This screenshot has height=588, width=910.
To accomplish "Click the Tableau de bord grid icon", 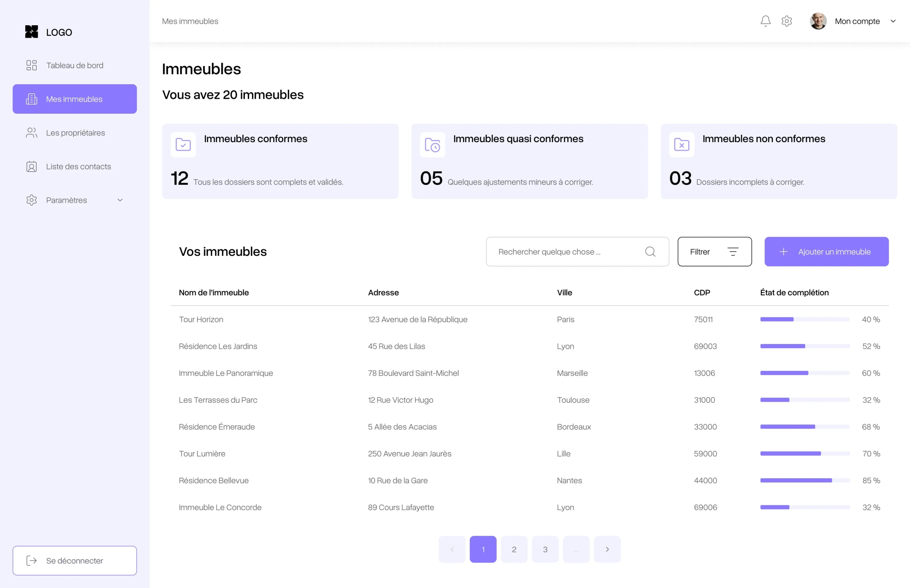I will click(32, 65).
